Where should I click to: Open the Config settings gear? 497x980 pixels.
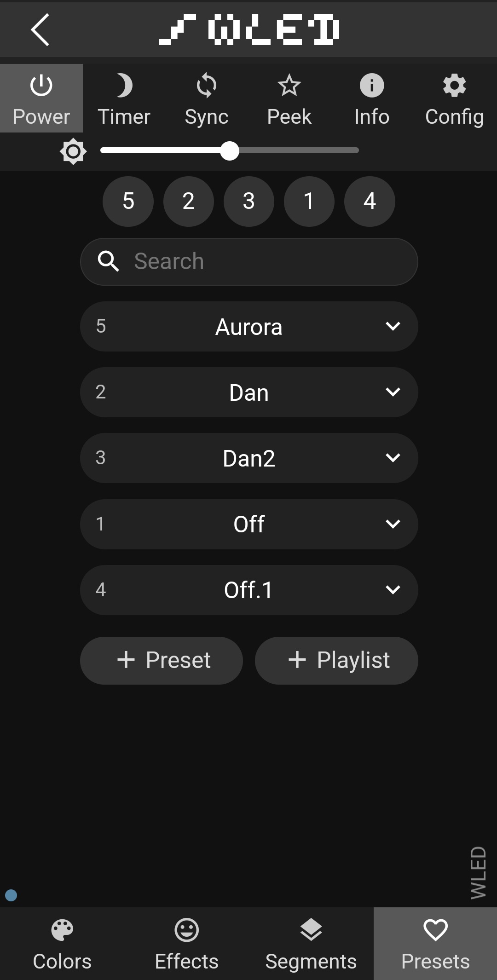pos(454,98)
